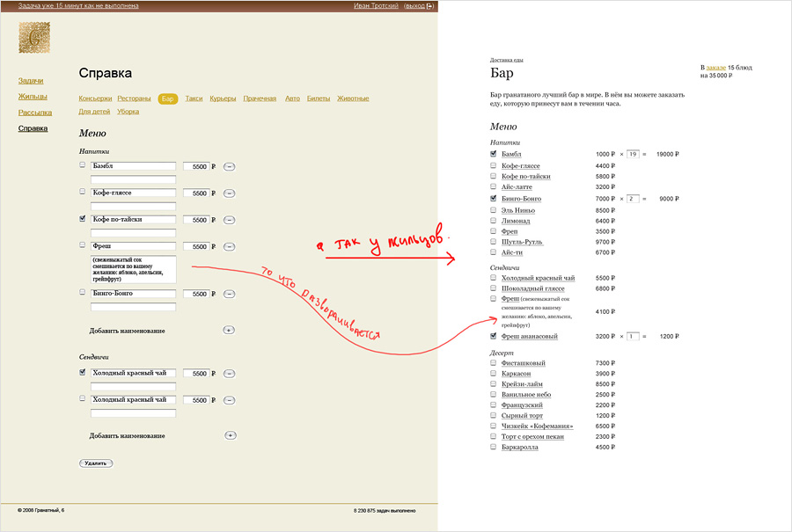The height and width of the screenshot is (532, 792).
Task: Click the golden Гранатный logo
Action: [34, 39]
